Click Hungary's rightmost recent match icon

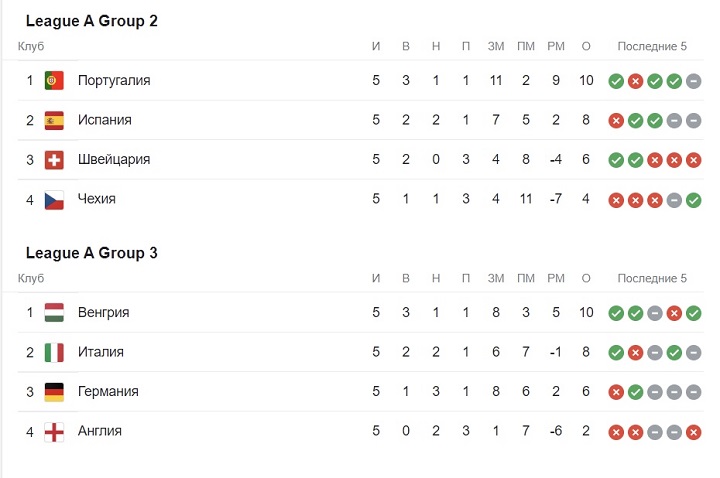tap(694, 313)
